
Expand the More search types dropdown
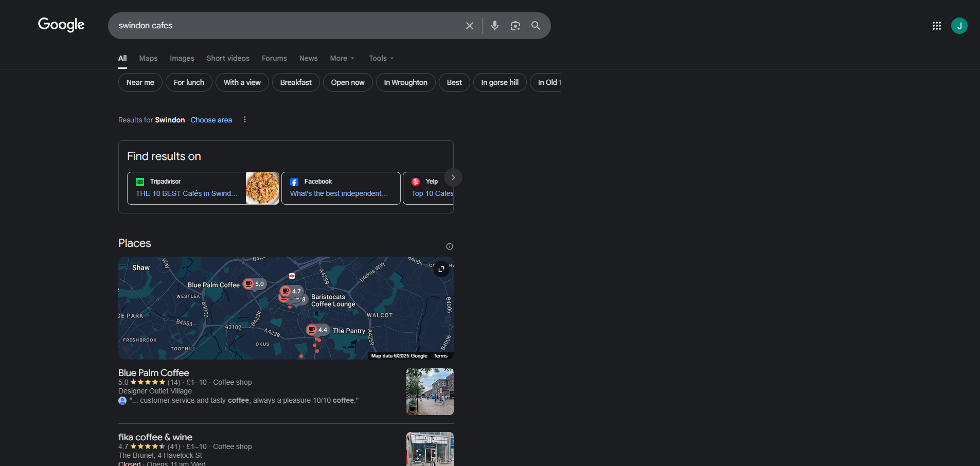[342, 58]
